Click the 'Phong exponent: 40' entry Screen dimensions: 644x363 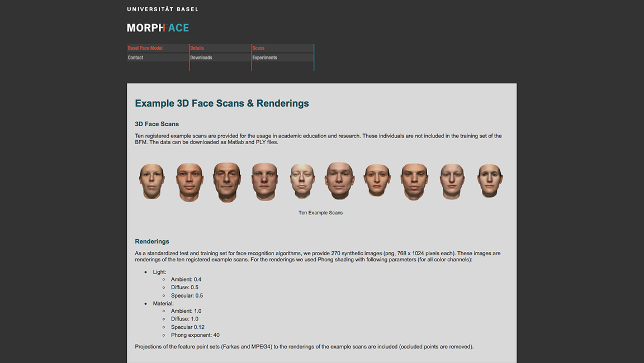195,335
